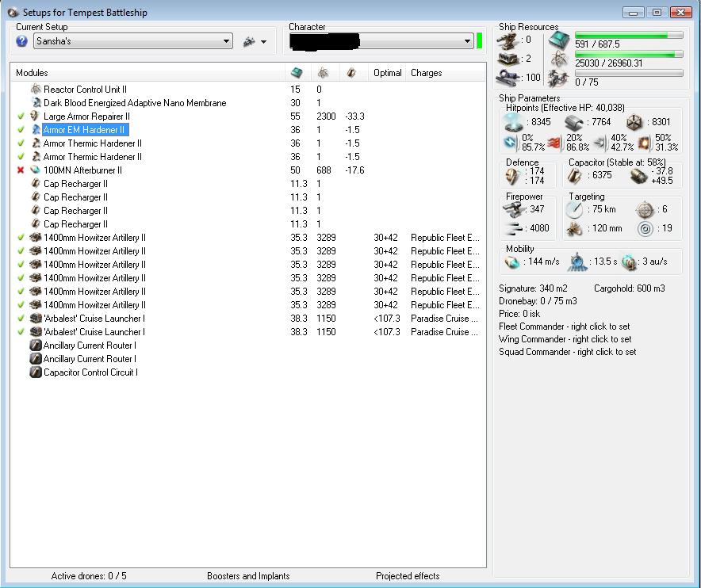
Task: Open the Boosters and Implants section
Action: [248, 576]
